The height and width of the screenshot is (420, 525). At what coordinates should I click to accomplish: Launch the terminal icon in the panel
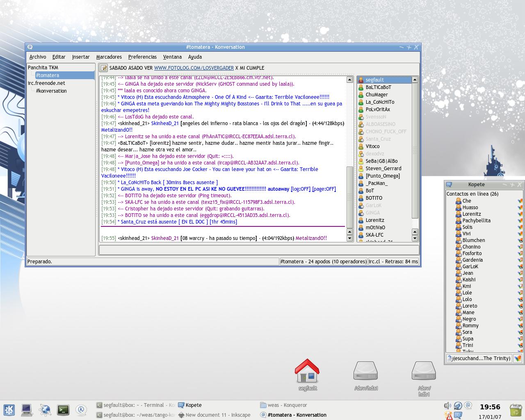click(x=63, y=410)
